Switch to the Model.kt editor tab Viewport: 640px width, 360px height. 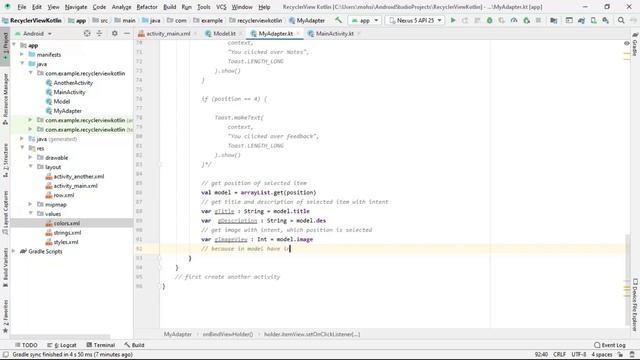(224, 33)
